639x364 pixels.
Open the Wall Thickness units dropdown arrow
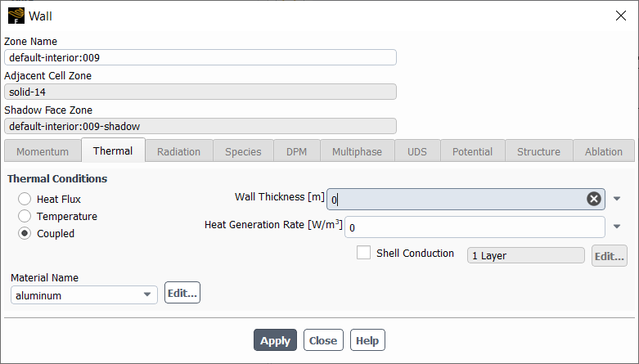coord(617,199)
